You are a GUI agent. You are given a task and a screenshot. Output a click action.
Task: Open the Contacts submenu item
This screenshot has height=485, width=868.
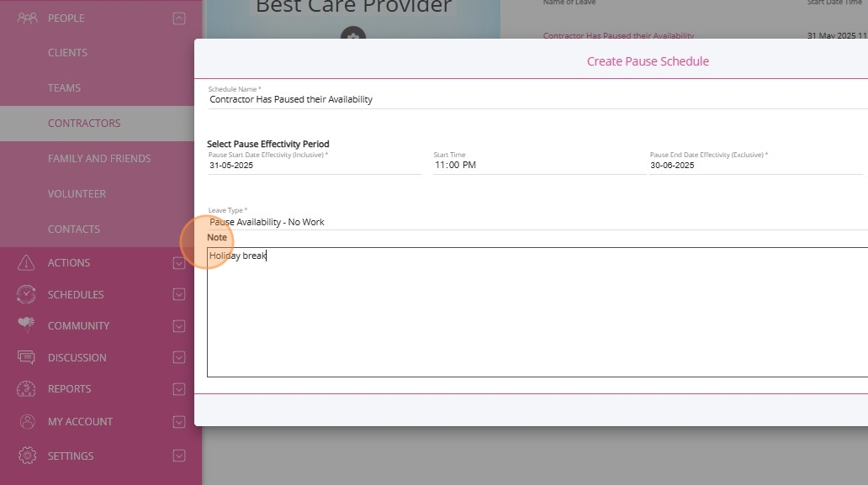74,229
